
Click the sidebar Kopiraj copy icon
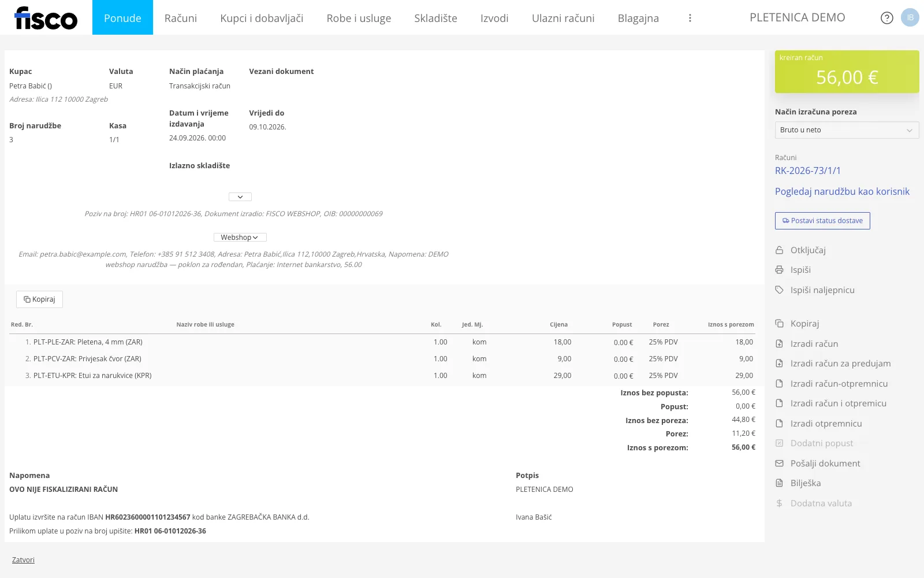(x=779, y=324)
